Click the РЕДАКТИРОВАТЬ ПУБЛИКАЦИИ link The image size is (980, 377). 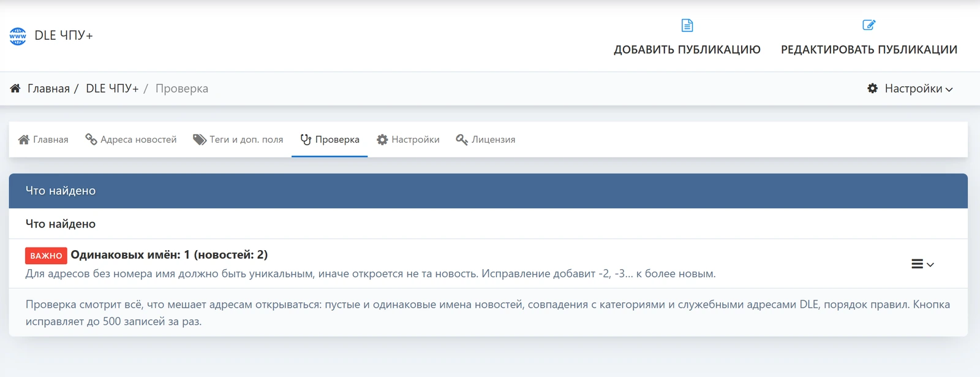(869, 50)
